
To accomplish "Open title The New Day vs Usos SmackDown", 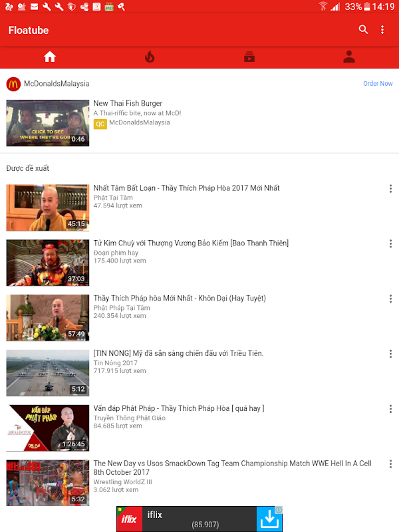I will (x=232, y=467).
